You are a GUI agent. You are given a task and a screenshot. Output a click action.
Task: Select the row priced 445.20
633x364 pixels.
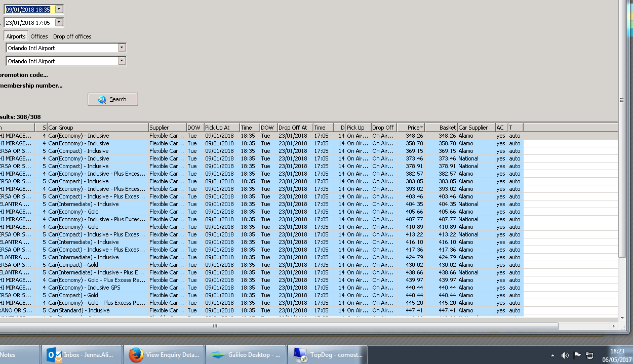pos(261,303)
